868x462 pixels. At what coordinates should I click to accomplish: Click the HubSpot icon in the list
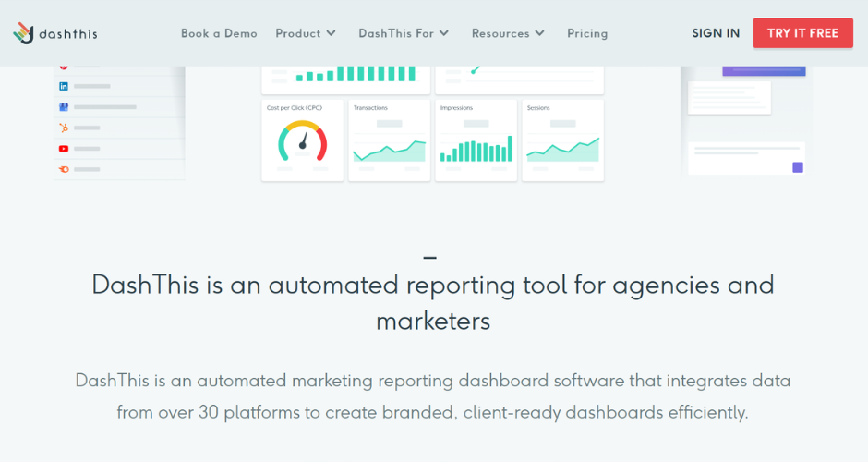click(x=64, y=128)
